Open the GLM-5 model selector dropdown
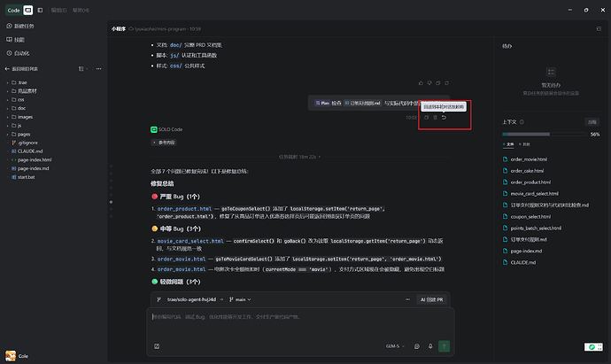This screenshot has height=364, width=611. [395, 346]
